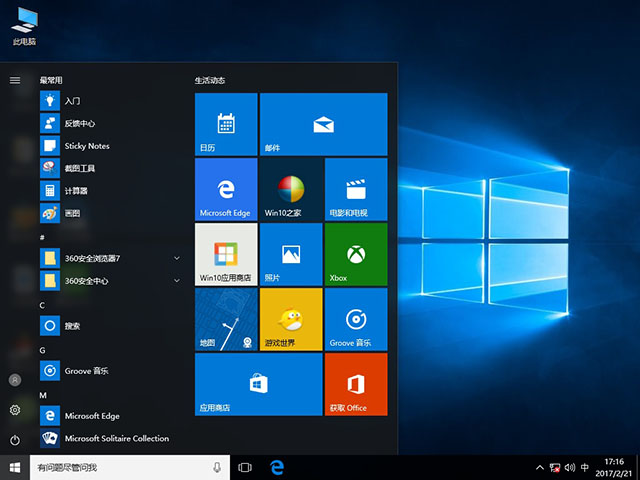
Task: Jump via the # section letter header
Action: 42,237
